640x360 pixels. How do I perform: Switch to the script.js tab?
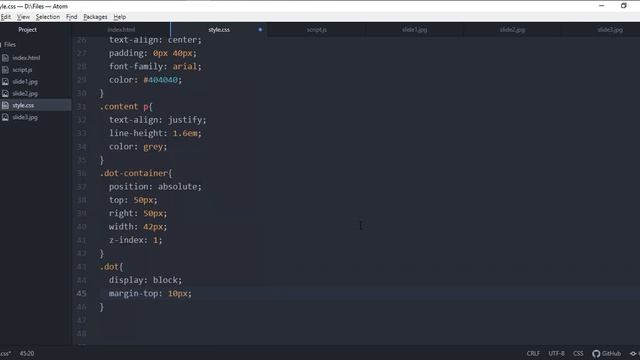pos(317,29)
